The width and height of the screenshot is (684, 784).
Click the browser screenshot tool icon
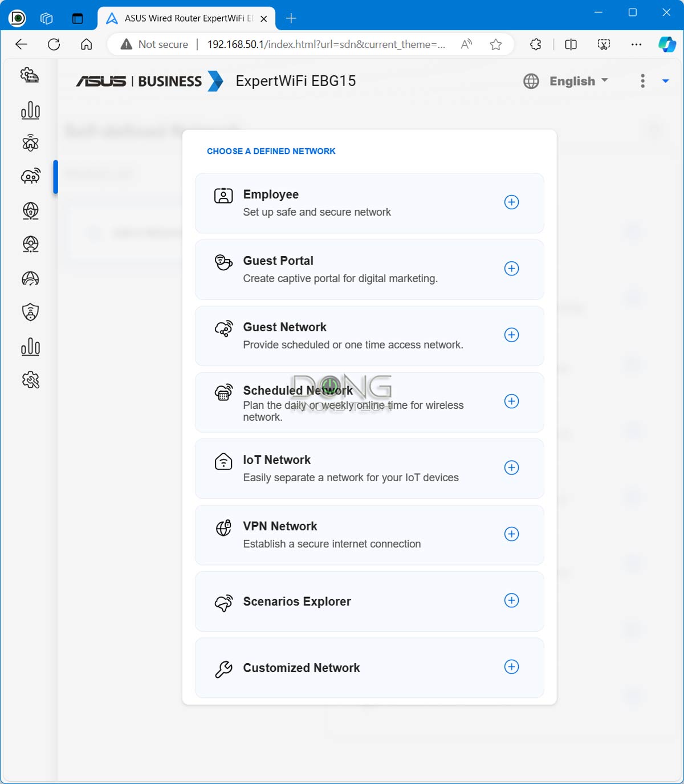click(604, 44)
